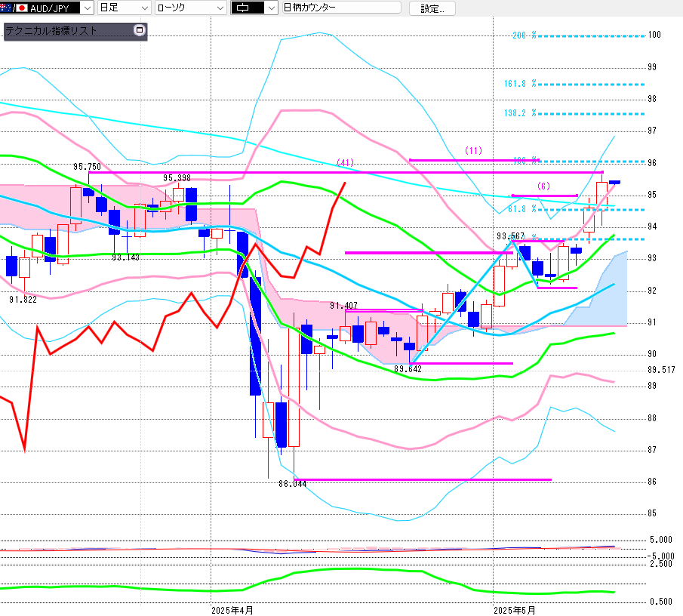Click the 61.8 % Fibonacci level label
683x616 pixels.
521,209
